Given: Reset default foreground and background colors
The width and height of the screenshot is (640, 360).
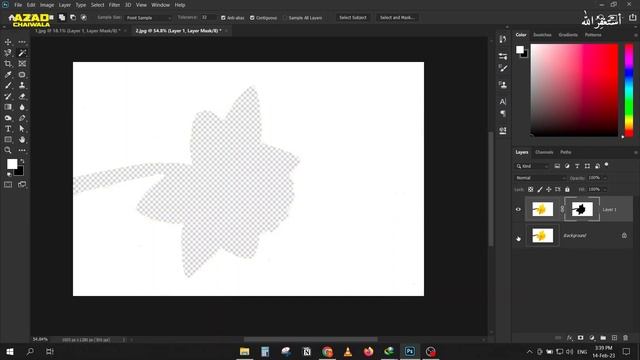Looking at the screenshot, I should pos(9,174).
